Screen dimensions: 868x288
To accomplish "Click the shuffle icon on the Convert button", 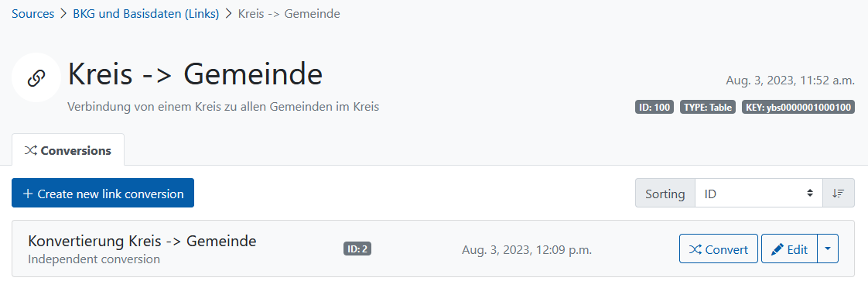I will (695, 249).
